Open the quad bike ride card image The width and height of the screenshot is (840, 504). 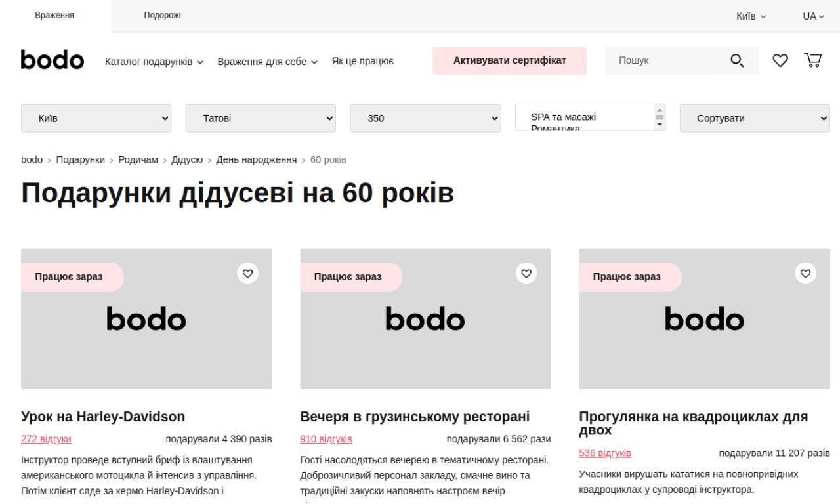704,319
